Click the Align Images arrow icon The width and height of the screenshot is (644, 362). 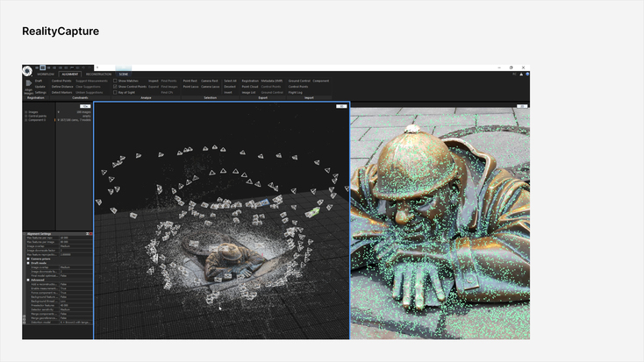pyautogui.click(x=29, y=83)
